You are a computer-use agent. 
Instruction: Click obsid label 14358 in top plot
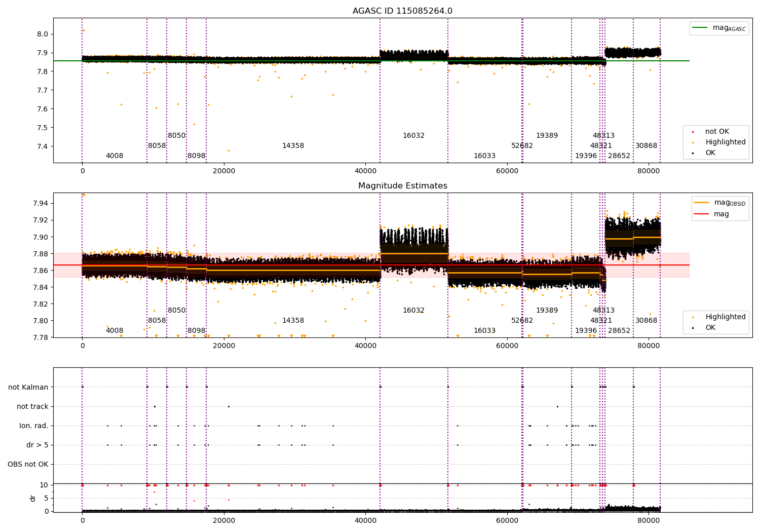click(x=293, y=146)
